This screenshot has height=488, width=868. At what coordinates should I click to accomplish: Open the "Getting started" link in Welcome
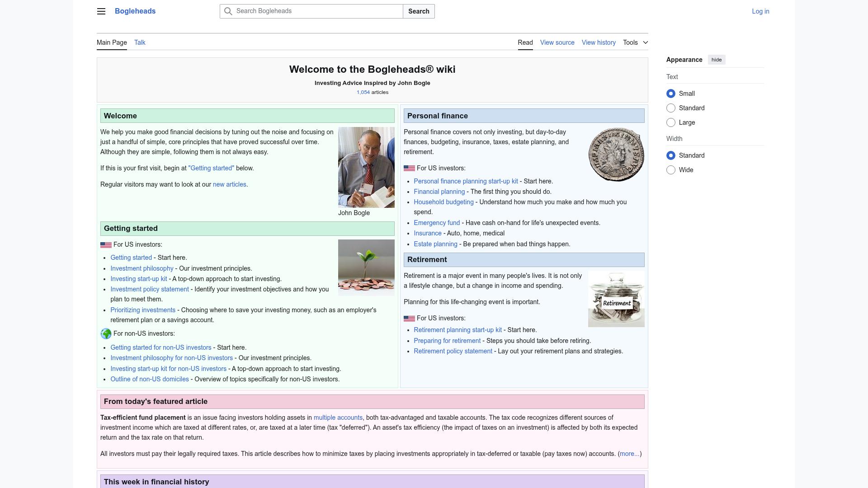[211, 168]
